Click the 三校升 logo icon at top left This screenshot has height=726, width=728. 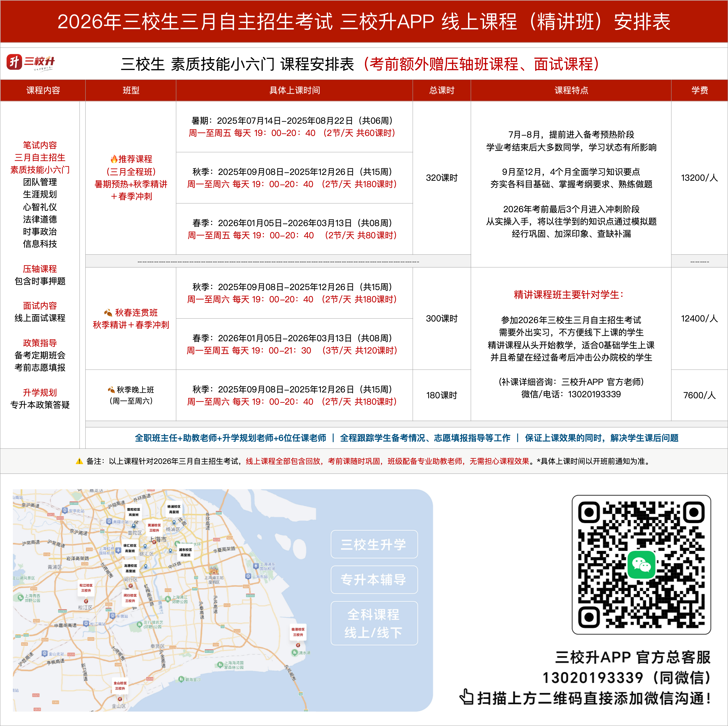14,62
